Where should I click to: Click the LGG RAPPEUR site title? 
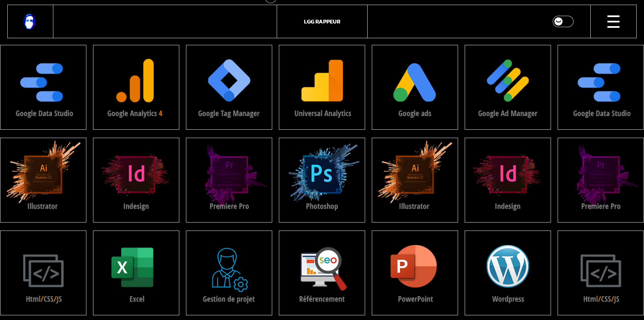[322, 21]
